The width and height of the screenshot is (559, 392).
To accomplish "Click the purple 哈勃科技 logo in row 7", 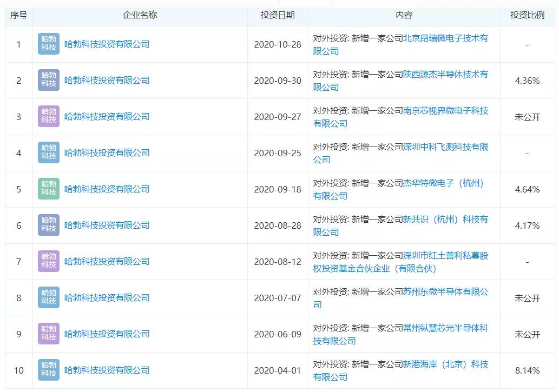I will [x=49, y=262].
